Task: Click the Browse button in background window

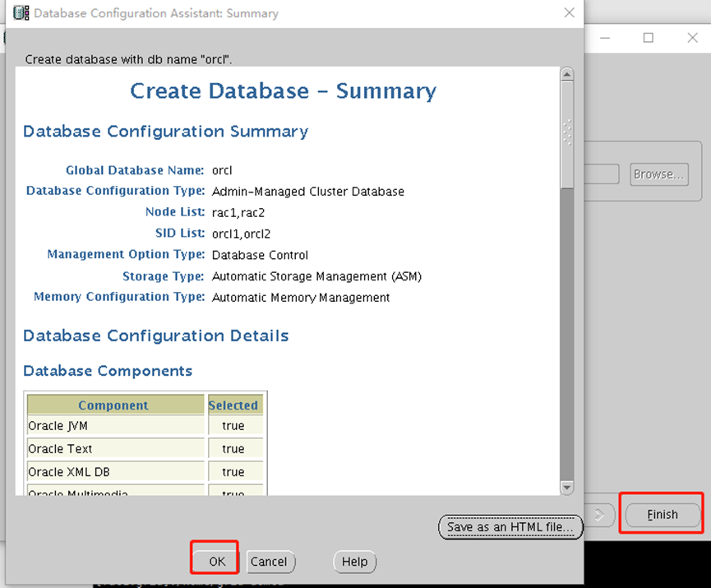Action: [659, 174]
